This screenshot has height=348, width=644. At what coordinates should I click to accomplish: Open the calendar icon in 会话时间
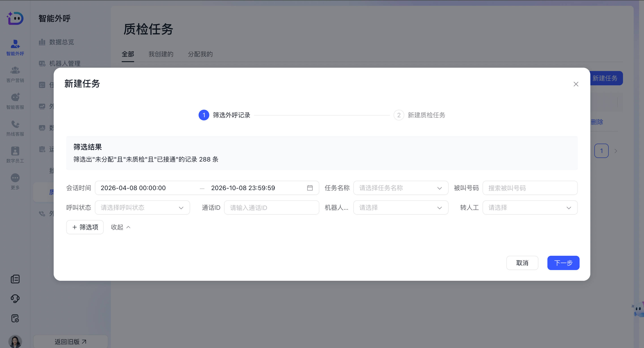pos(310,188)
